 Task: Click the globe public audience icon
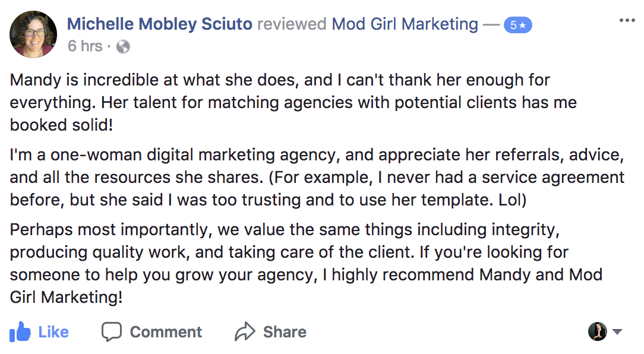(x=123, y=46)
